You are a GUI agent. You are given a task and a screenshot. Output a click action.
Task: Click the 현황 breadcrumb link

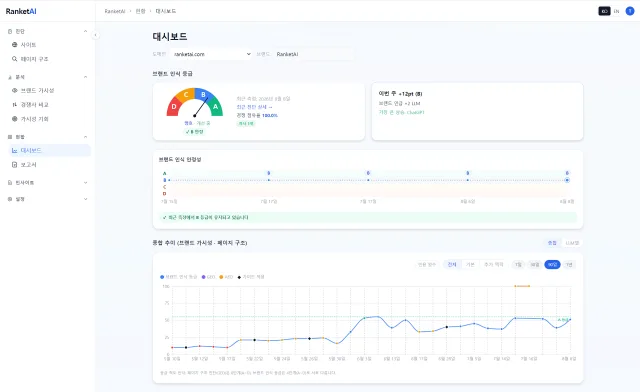click(x=140, y=11)
